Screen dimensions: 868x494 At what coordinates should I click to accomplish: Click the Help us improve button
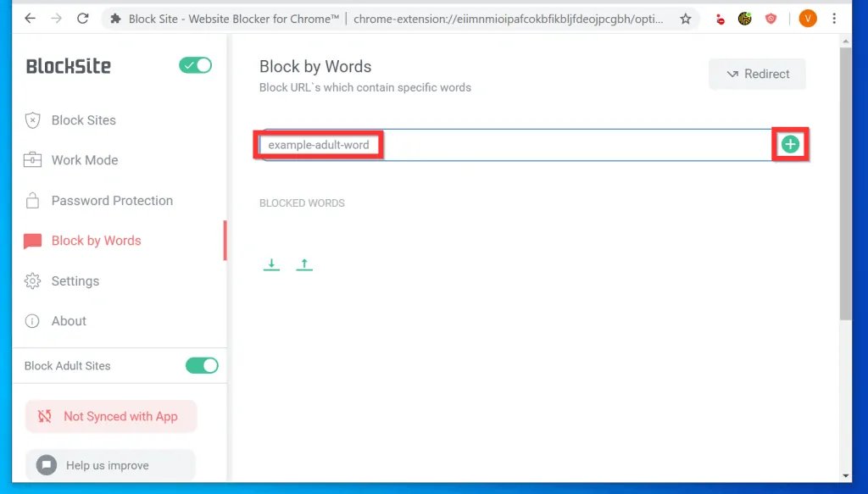pos(111,465)
